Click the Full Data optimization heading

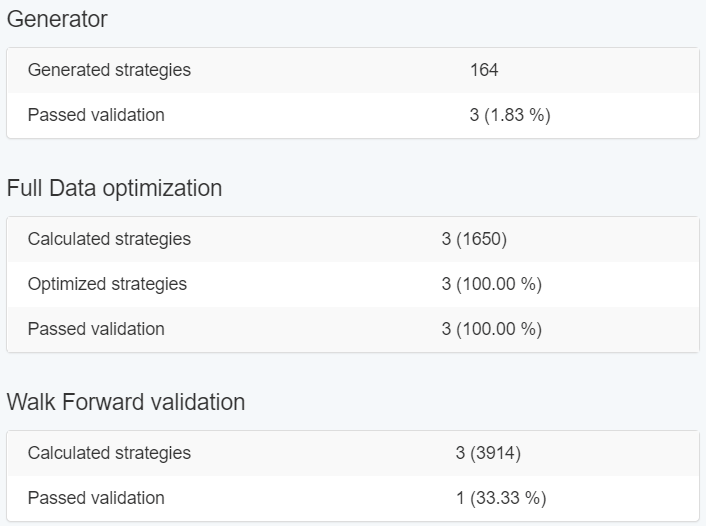[x=114, y=188]
